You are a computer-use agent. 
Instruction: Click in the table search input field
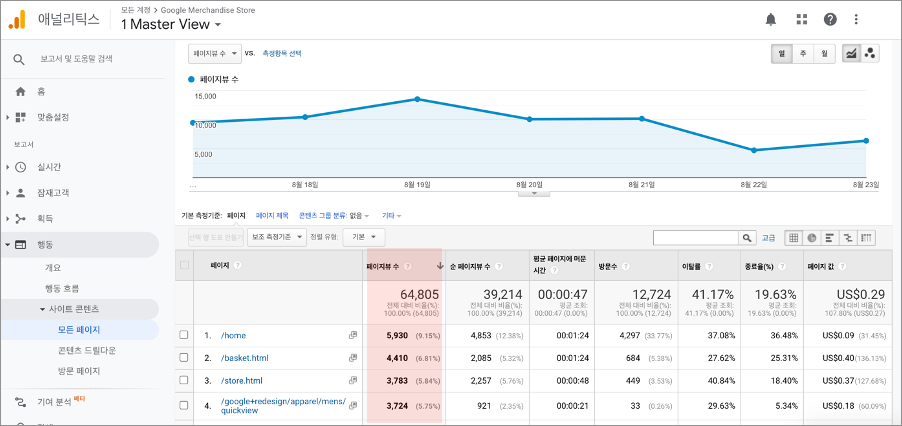click(x=696, y=237)
